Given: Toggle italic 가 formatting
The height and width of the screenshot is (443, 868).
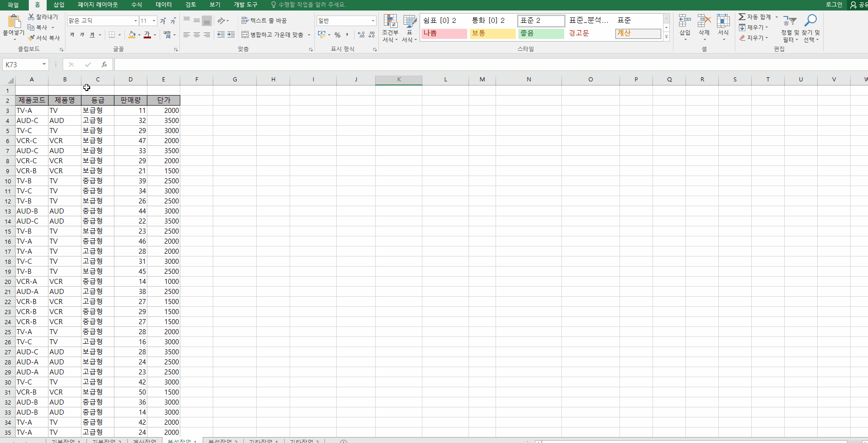Looking at the screenshot, I should click(82, 35).
